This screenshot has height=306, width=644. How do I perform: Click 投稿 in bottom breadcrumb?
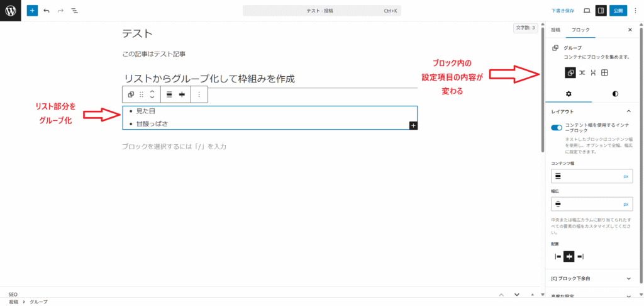[x=14, y=302]
